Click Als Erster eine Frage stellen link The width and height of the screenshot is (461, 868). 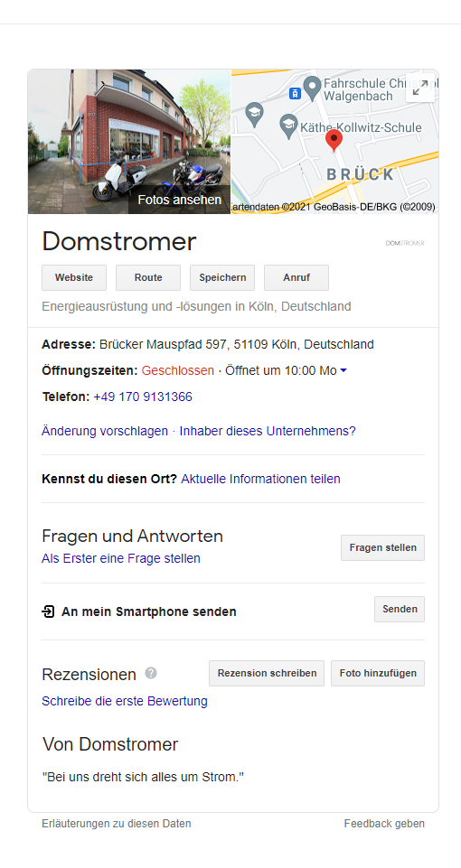[x=121, y=558]
